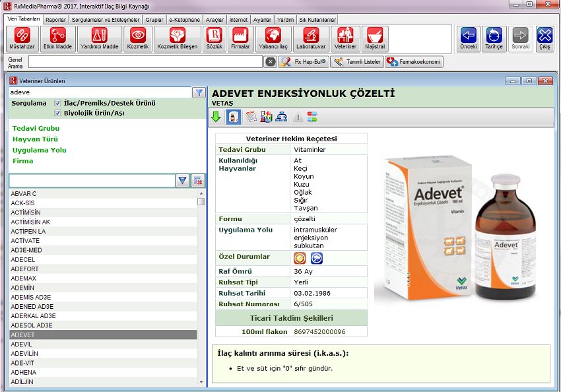The height and width of the screenshot is (392, 561).
Task: Open the Sözlük dictionary
Action: pos(214,39)
